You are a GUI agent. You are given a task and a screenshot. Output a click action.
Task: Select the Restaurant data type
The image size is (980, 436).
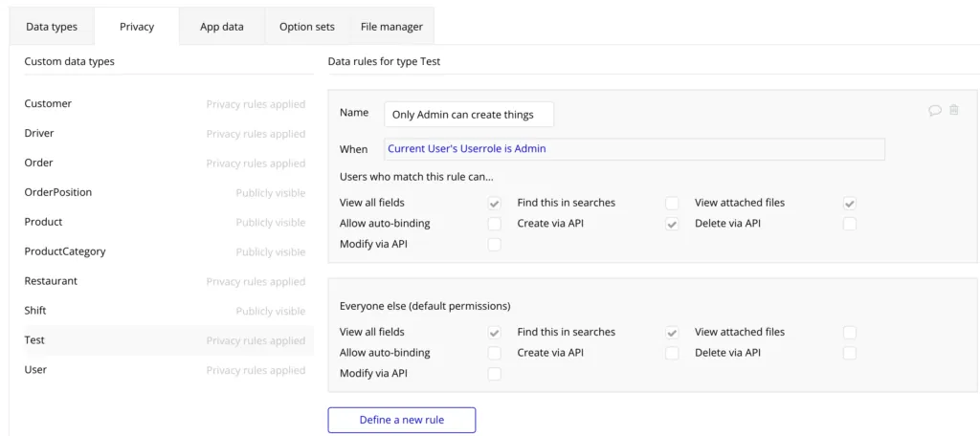point(168,281)
